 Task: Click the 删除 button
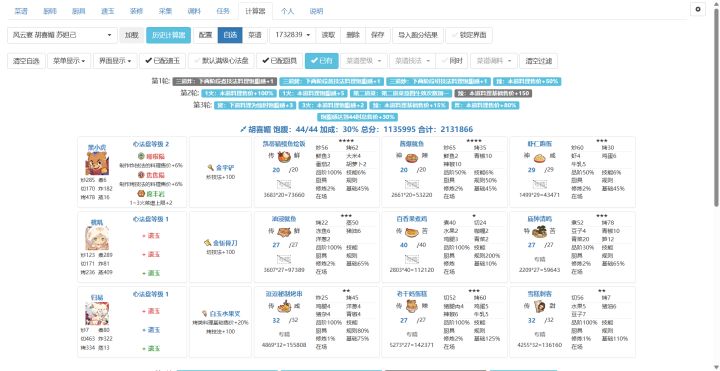coord(353,35)
